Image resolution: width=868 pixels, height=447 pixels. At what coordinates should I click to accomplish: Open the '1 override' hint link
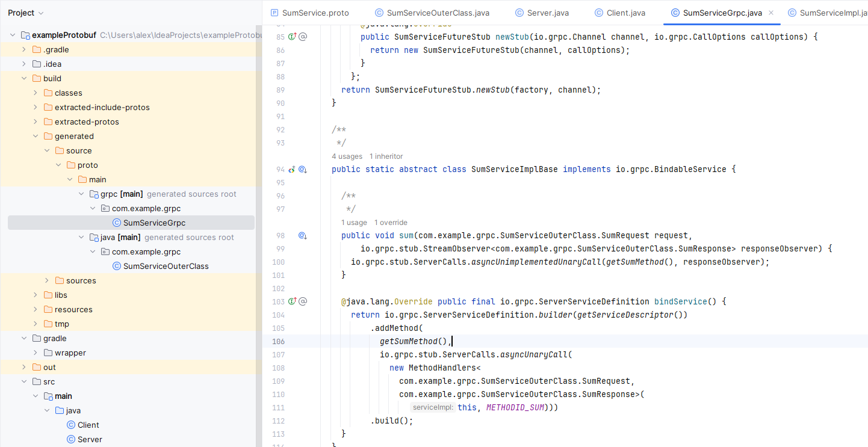coord(391,223)
